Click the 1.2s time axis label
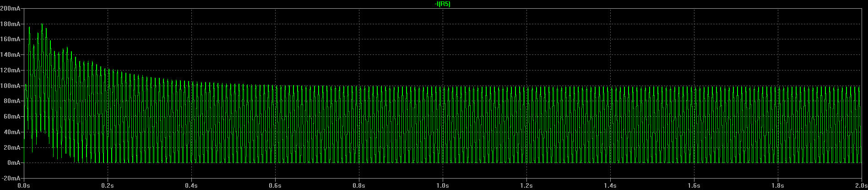 pyautogui.click(x=526, y=186)
